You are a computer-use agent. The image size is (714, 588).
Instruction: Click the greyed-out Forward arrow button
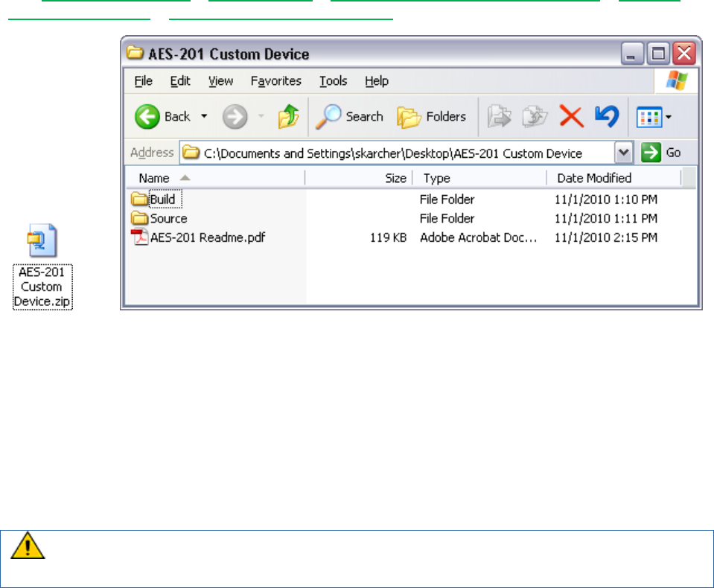(x=235, y=117)
